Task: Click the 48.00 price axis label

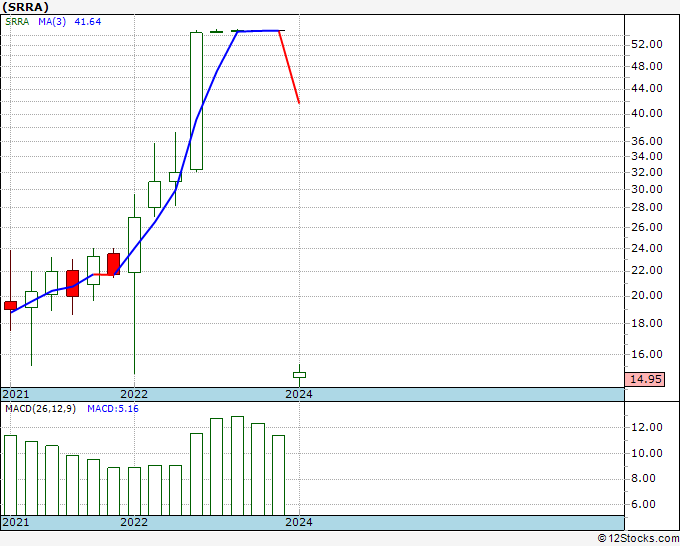Action: click(x=646, y=66)
